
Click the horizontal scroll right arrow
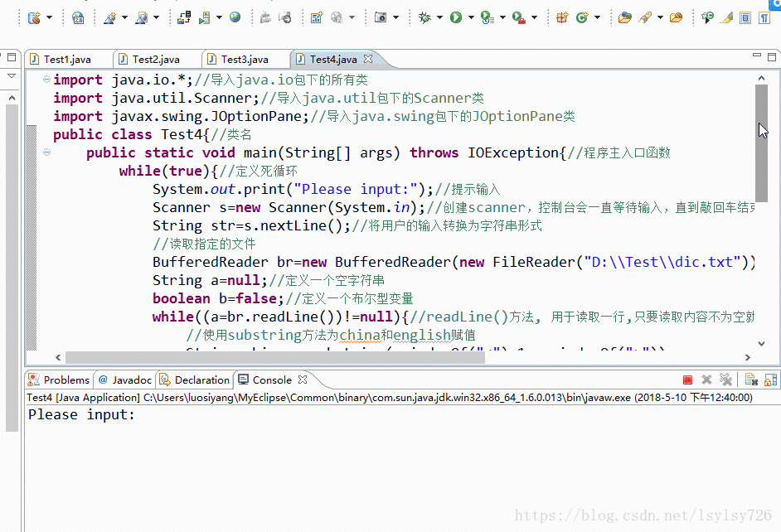coord(747,357)
